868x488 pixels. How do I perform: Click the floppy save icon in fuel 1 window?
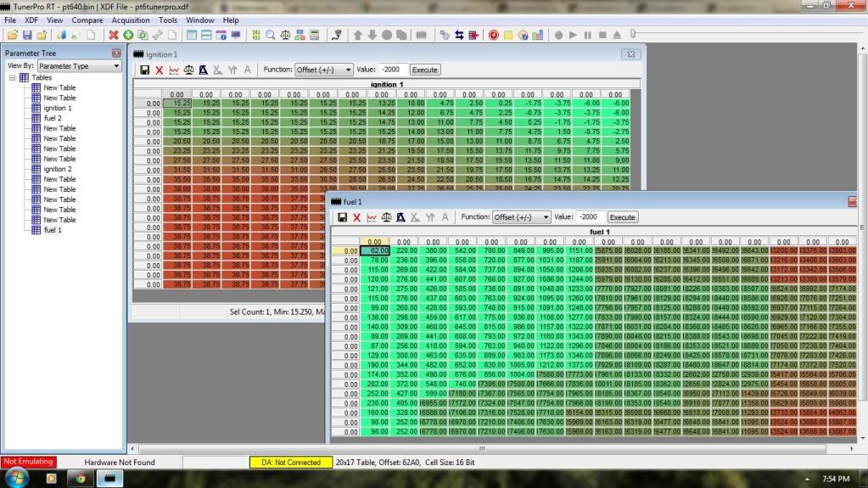[342, 217]
